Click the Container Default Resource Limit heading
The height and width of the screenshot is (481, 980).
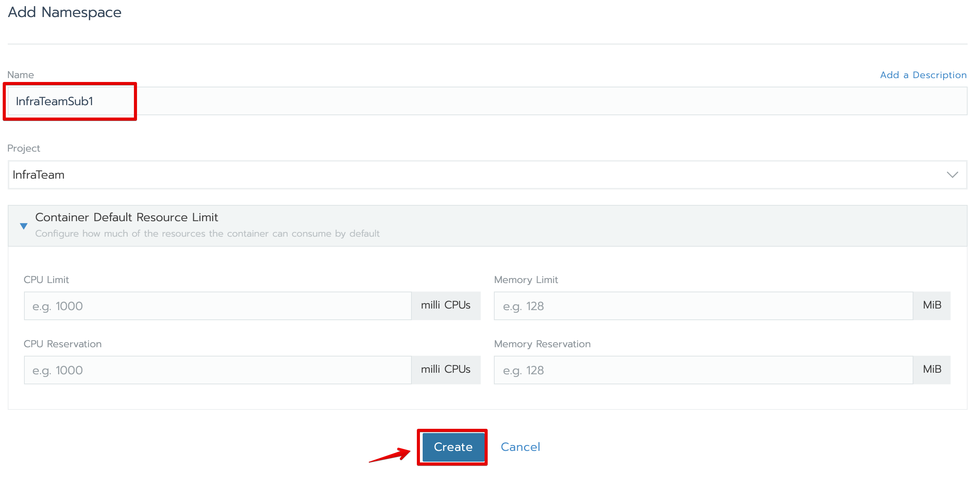pyautogui.click(x=127, y=217)
